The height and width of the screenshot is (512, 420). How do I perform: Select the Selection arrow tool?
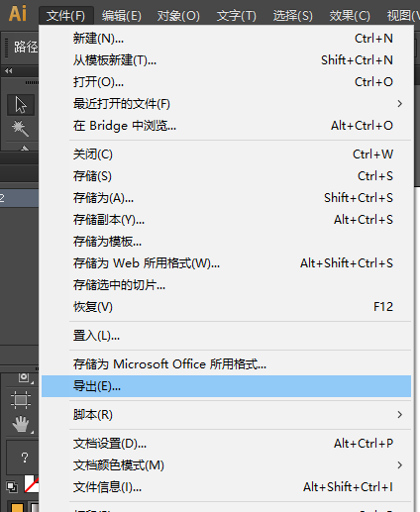(21, 105)
